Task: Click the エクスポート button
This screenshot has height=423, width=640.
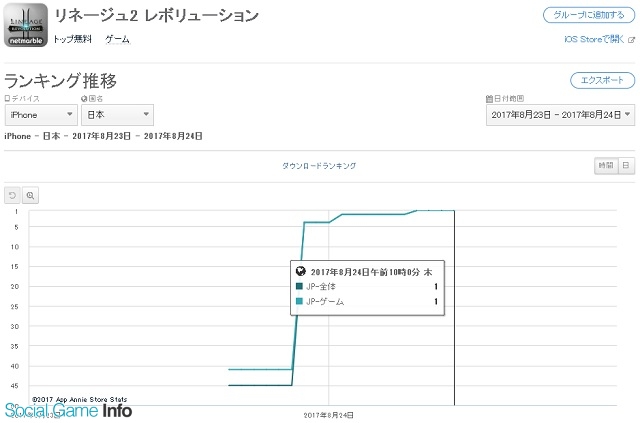Action: point(602,80)
